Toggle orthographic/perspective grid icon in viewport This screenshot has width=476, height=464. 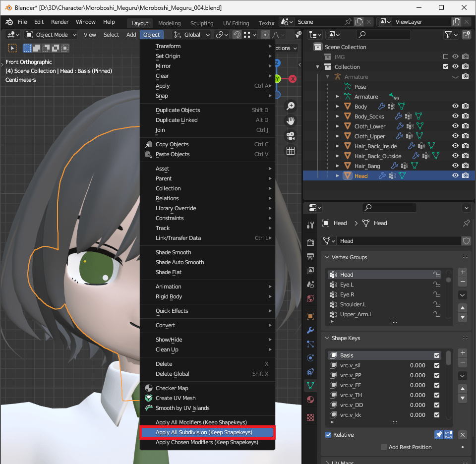tap(291, 151)
